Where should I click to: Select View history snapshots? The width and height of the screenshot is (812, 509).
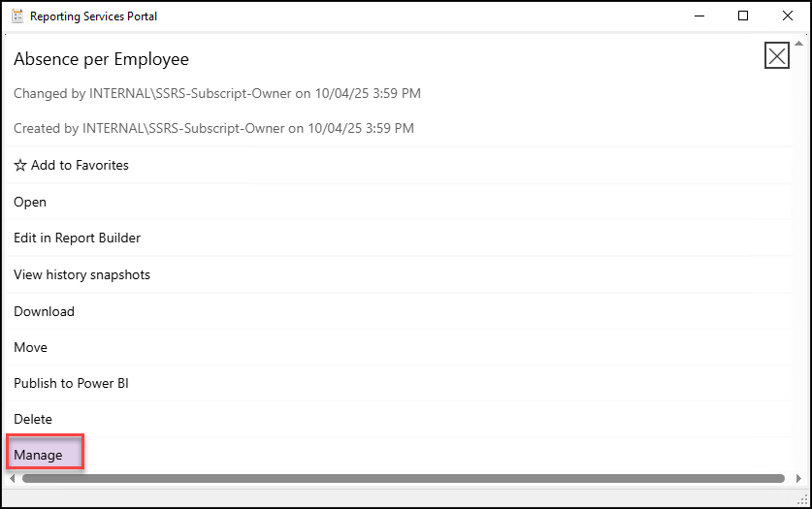click(x=81, y=274)
